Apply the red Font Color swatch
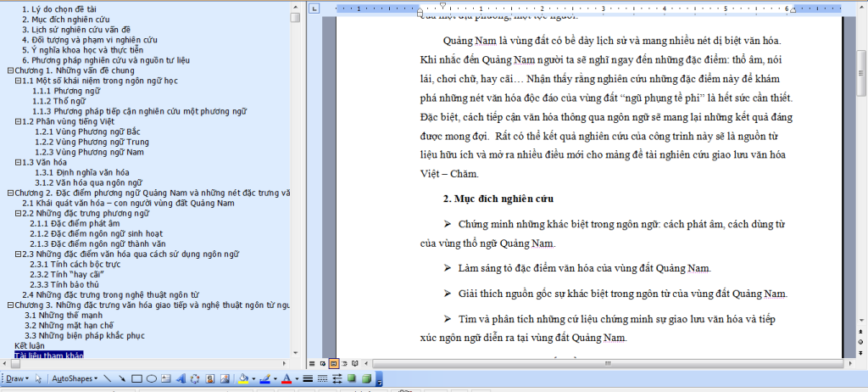The image size is (868, 392). coord(286,378)
